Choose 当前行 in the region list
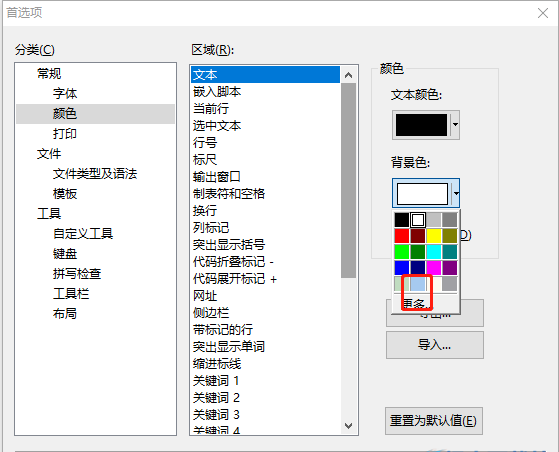559x452 pixels. [x=265, y=109]
